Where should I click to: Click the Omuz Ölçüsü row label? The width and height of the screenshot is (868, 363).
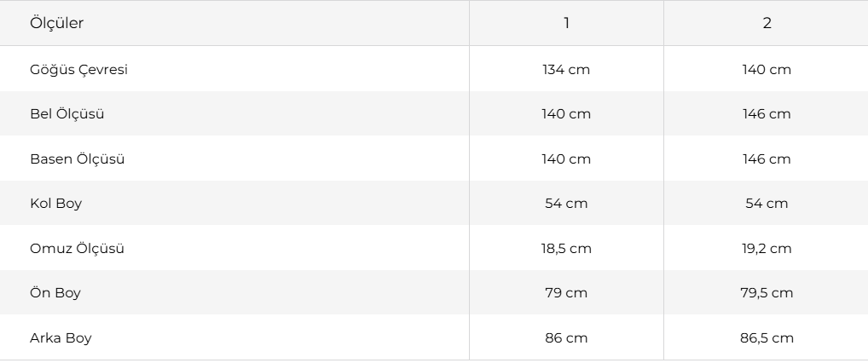coord(77,249)
